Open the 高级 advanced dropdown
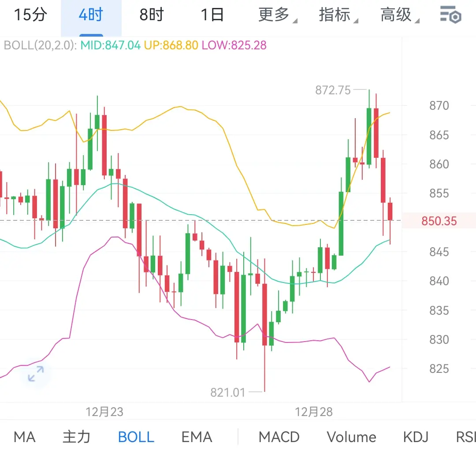This screenshot has width=476, height=450. [x=399, y=15]
